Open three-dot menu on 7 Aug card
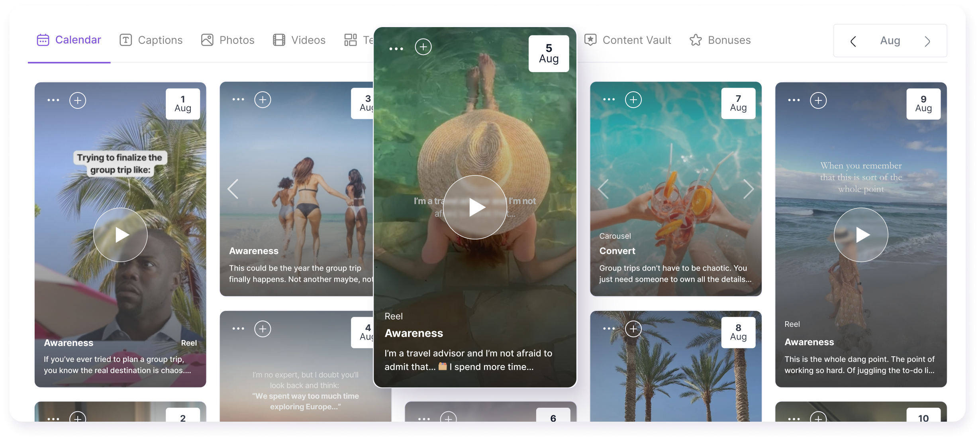 pos(609,99)
